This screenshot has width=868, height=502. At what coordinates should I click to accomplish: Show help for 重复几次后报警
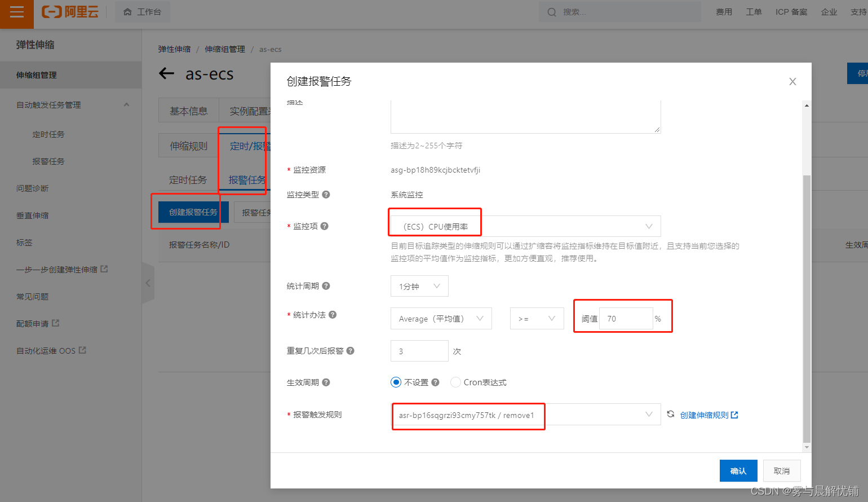pos(350,351)
